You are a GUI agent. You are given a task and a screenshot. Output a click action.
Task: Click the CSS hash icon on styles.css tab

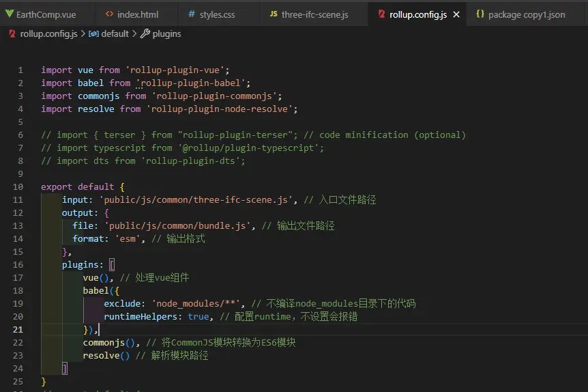(192, 14)
